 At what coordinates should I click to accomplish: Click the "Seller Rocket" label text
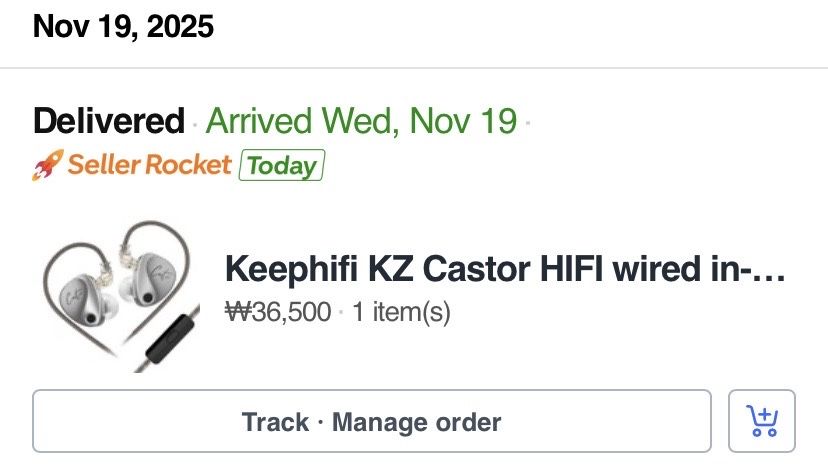[x=149, y=164]
